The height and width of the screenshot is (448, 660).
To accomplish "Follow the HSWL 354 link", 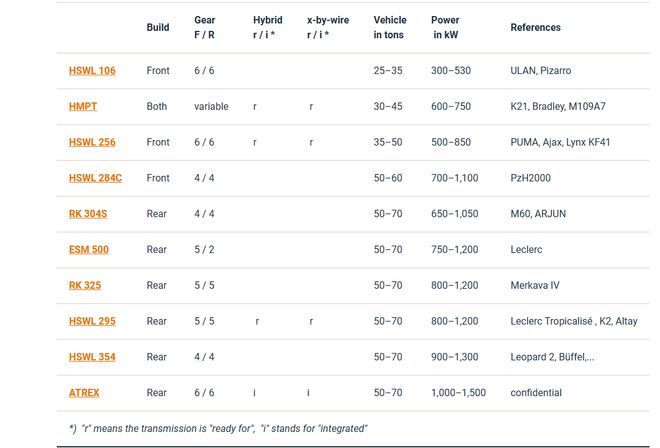I will click(92, 357).
